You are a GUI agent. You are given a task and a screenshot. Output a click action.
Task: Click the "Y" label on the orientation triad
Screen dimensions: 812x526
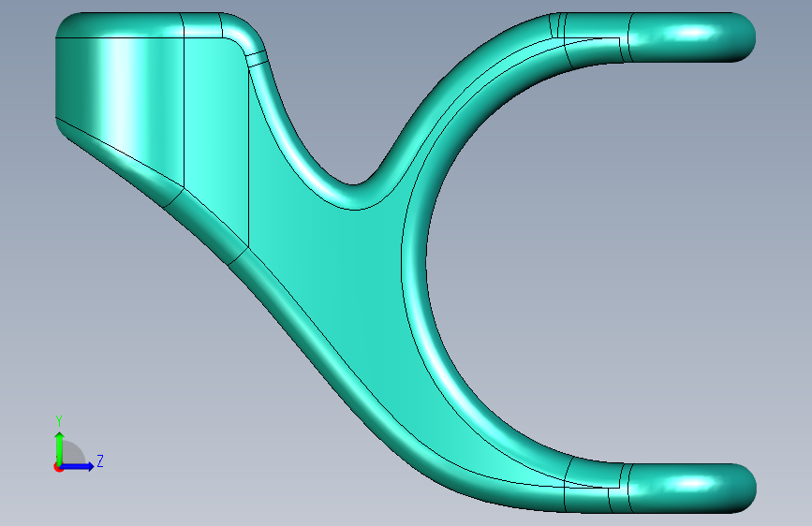click(x=59, y=421)
